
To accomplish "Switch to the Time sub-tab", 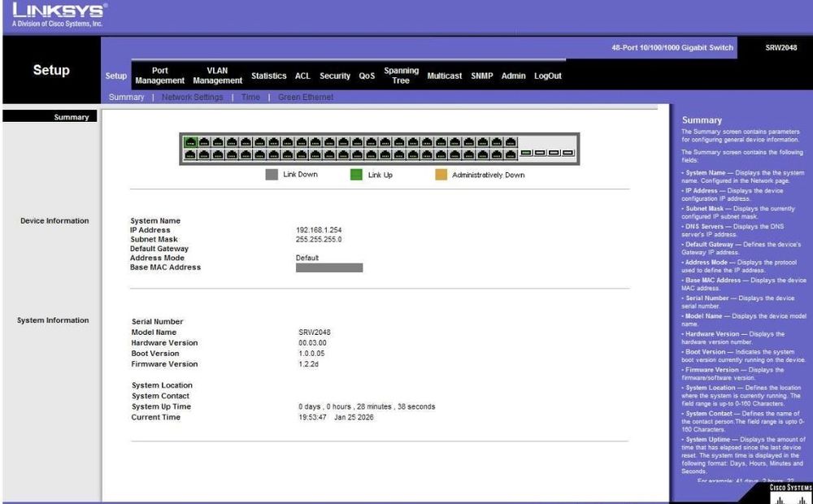I will tap(250, 97).
